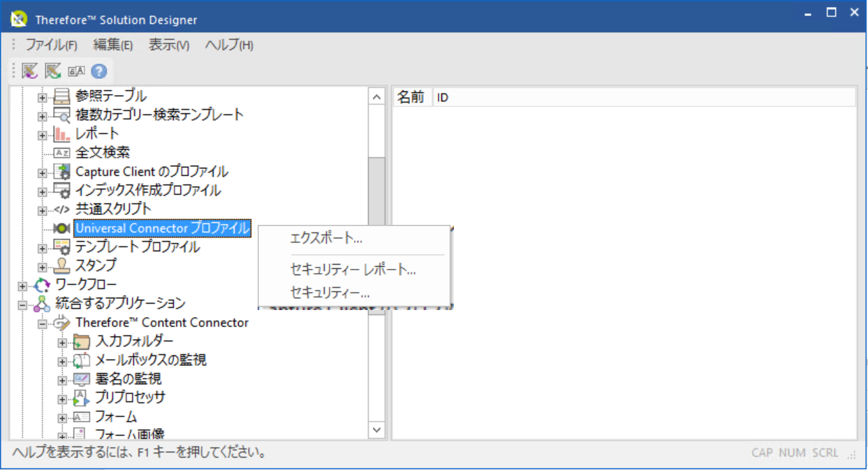
Task: Expand the レポート node
Action: pos(42,135)
